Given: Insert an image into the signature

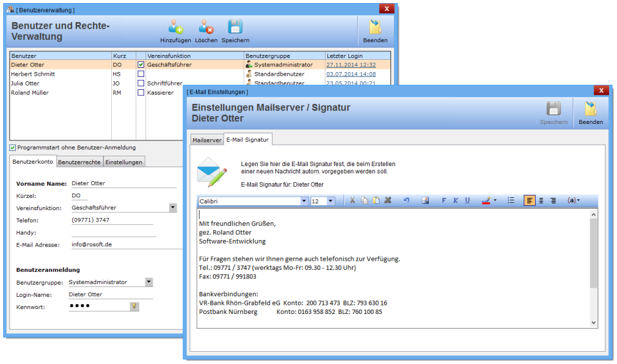Looking at the screenshot, I should coord(425,201).
